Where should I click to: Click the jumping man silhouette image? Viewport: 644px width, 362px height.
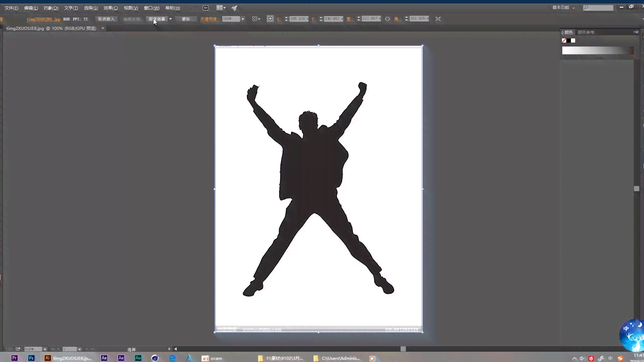click(317, 189)
